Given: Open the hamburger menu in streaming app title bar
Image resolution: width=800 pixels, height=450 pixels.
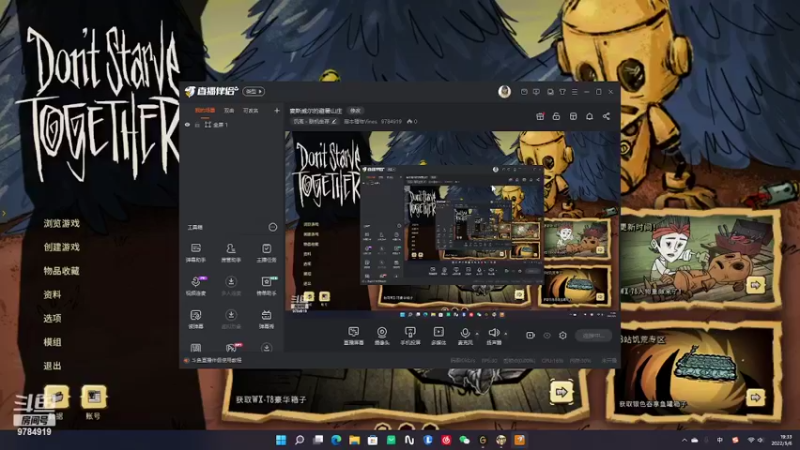Looking at the screenshot, I should coord(574,92).
